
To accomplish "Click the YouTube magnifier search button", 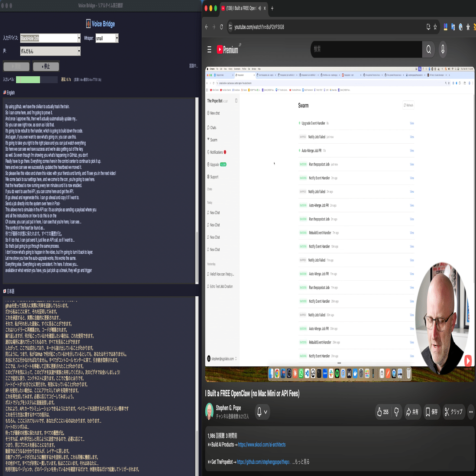I will (x=428, y=49).
